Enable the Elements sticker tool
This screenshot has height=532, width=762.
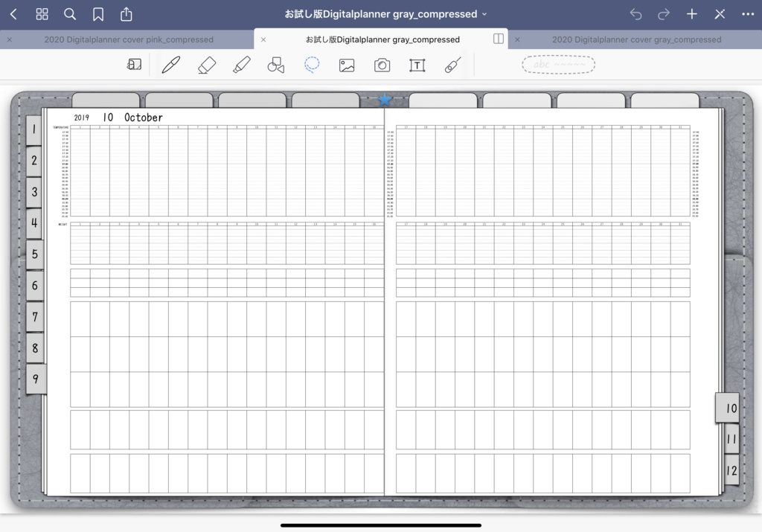click(x=452, y=65)
